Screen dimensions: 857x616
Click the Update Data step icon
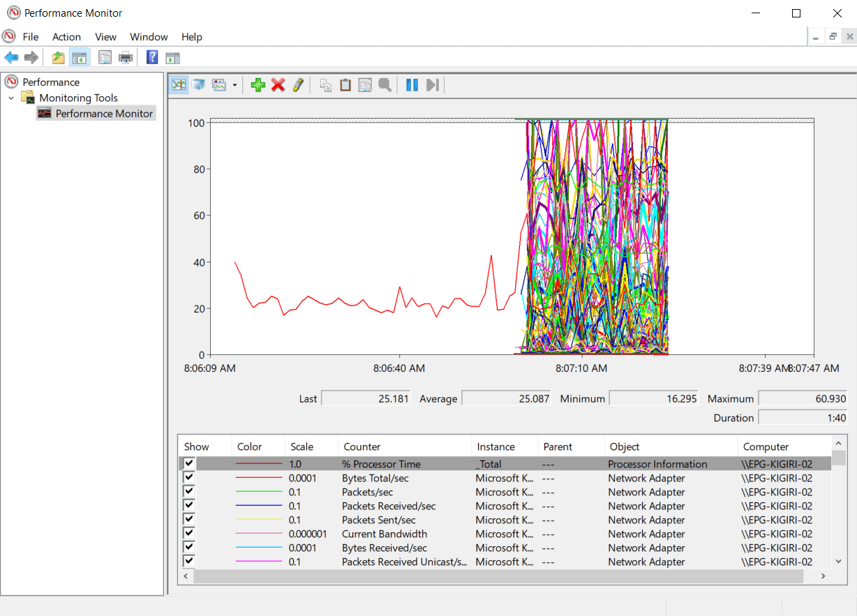tap(433, 85)
